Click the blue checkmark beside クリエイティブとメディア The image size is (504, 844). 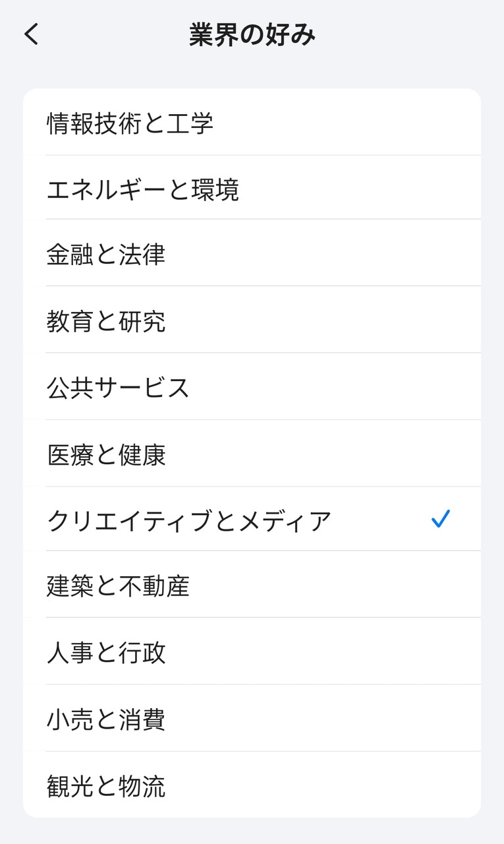(x=440, y=520)
